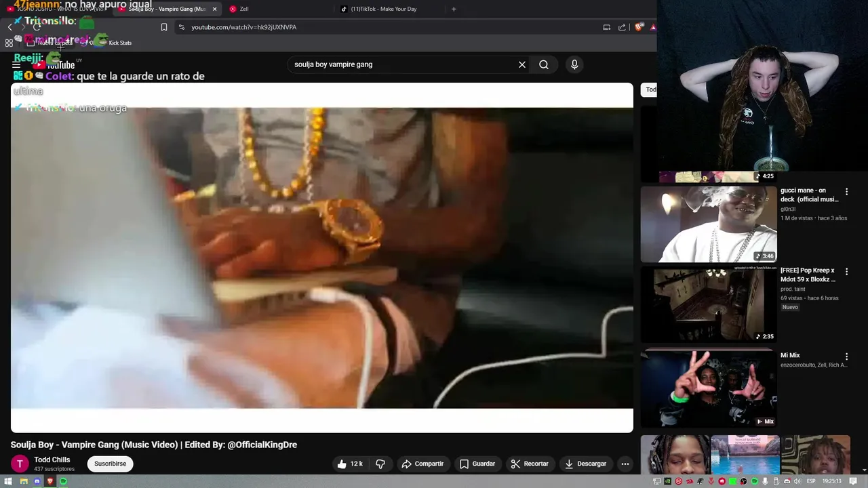The image size is (868, 488).
Task: Save video using Guardar button
Action: coord(477,464)
